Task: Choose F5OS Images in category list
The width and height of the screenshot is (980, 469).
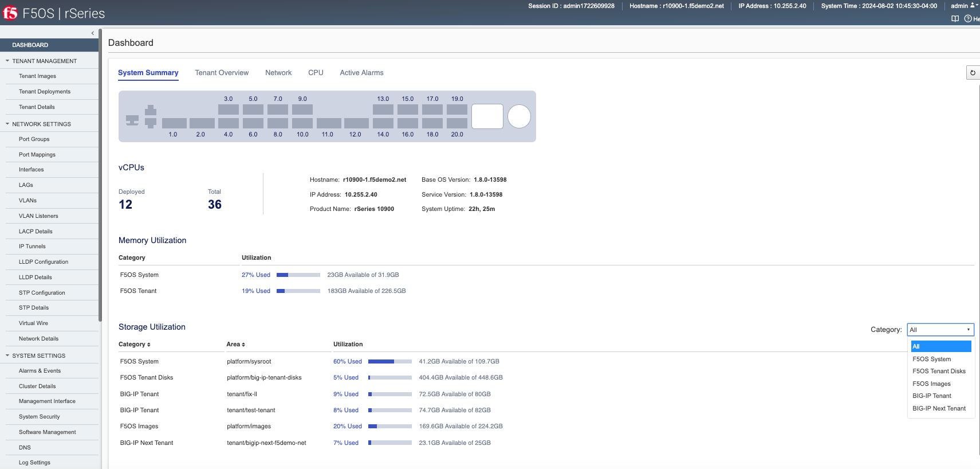Action: [931, 384]
